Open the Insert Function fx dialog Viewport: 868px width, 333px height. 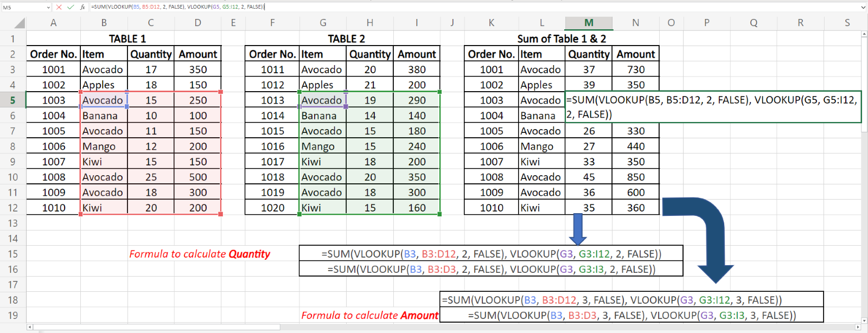pyautogui.click(x=82, y=7)
